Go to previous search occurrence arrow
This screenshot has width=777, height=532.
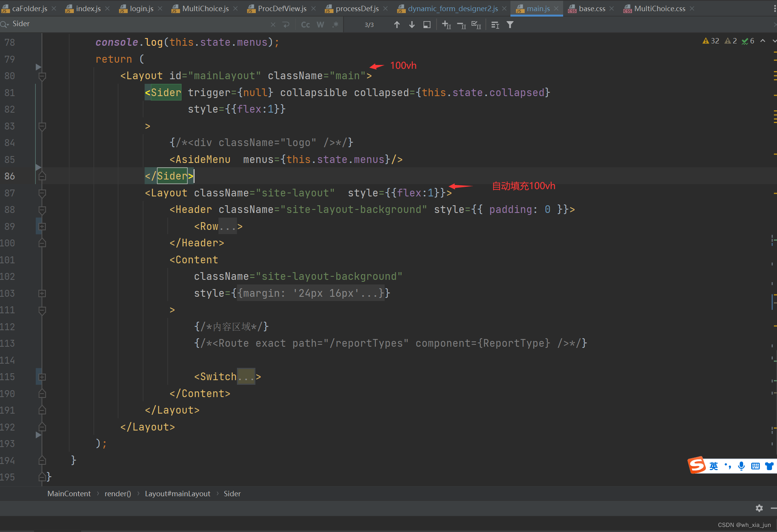point(397,25)
